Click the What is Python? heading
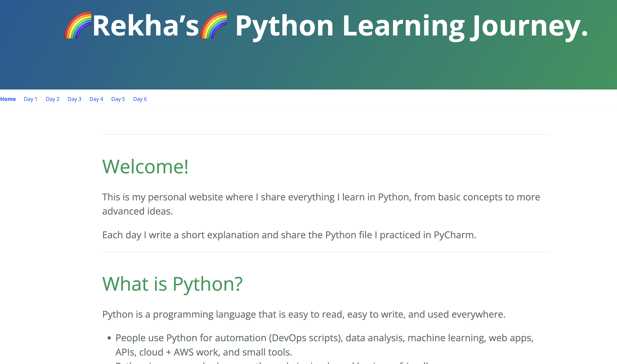Screen dimensions: 617x364 pyautogui.click(x=172, y=285)
